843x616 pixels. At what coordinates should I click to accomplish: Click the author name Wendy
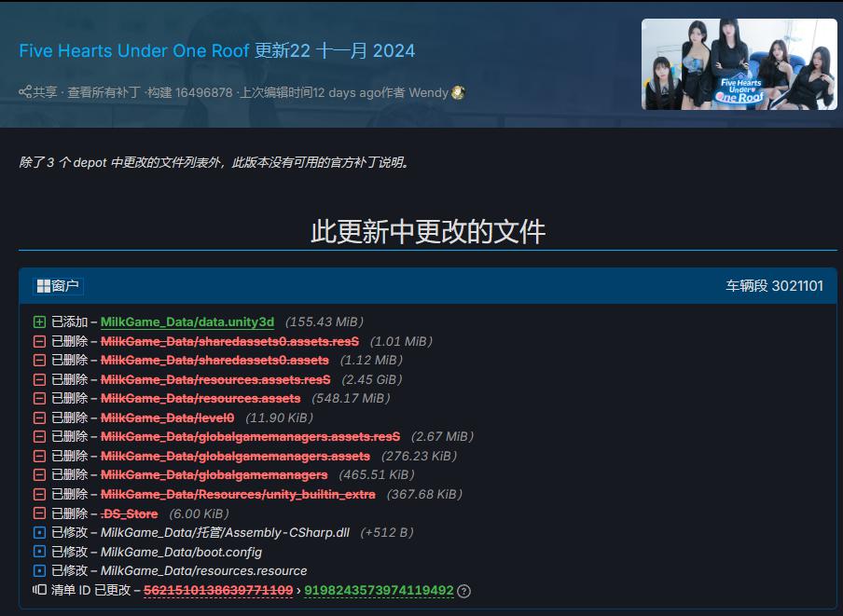click(428, 92)
